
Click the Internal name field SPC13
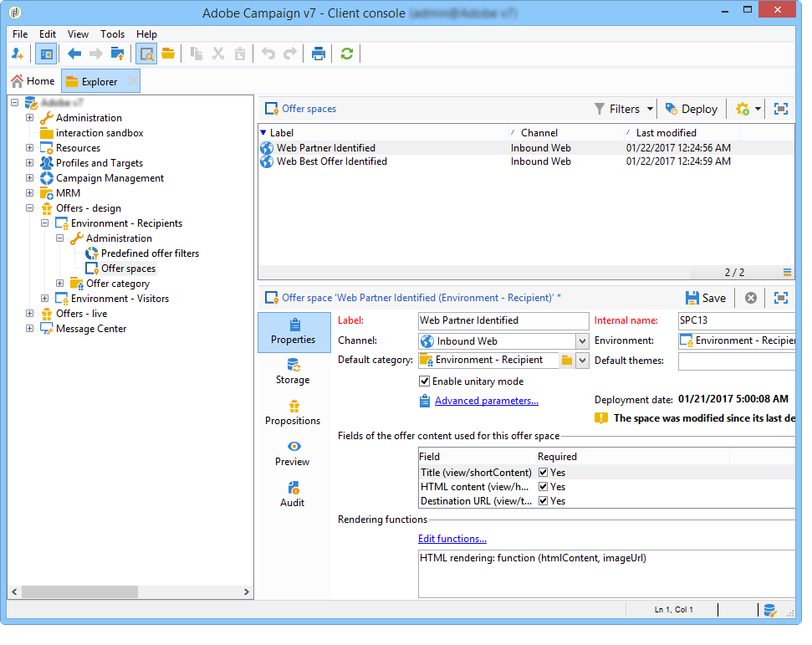click(737, 320)
